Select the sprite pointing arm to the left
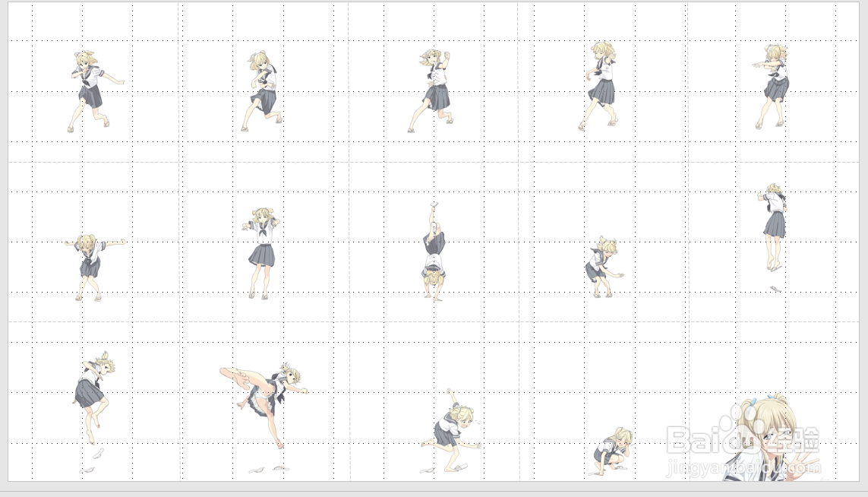The width and height of the screenshot is (868, 497). click(x=771, y=87)
